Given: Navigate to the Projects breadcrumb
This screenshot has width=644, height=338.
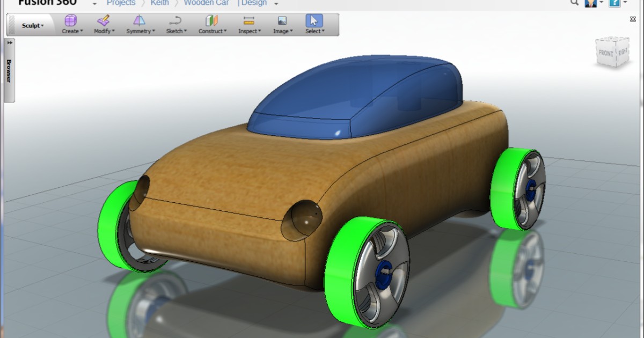Looking at the screenshot, I should [x=121, y=3].
